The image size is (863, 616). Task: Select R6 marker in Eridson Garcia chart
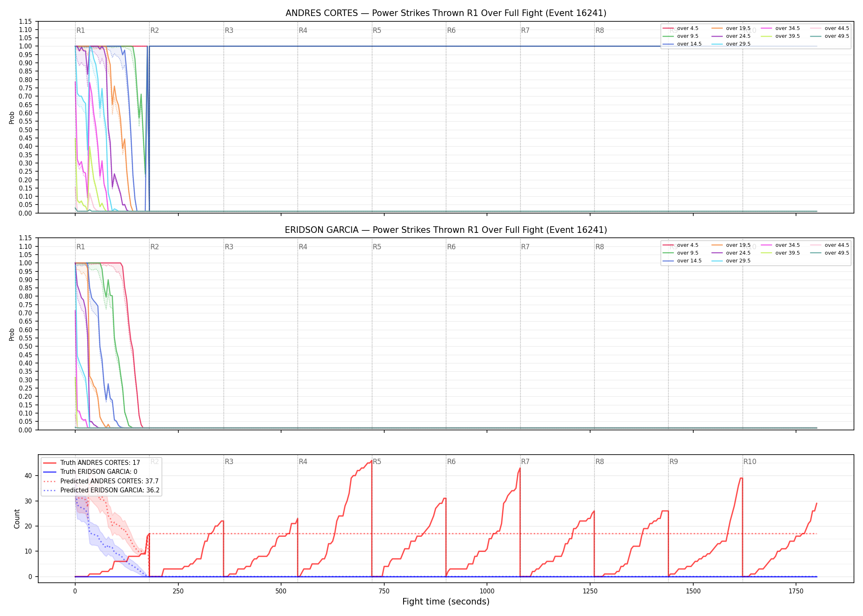[x=451, y=247]
